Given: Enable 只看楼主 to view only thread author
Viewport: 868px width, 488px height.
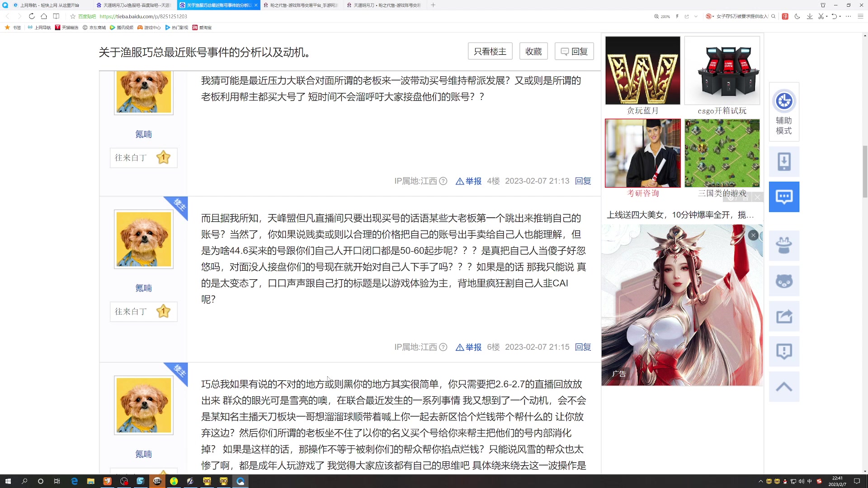Looking at the screenshot, I should point(490,51).
